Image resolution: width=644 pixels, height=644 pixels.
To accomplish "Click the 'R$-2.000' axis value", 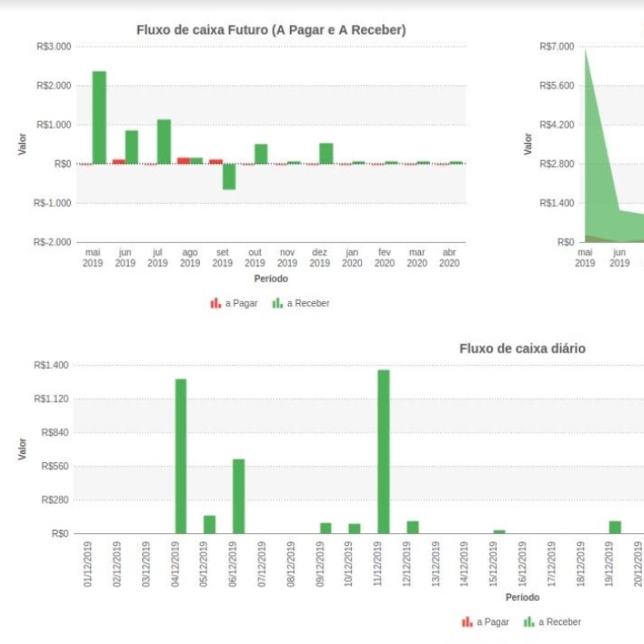I will tap(52, 242).
